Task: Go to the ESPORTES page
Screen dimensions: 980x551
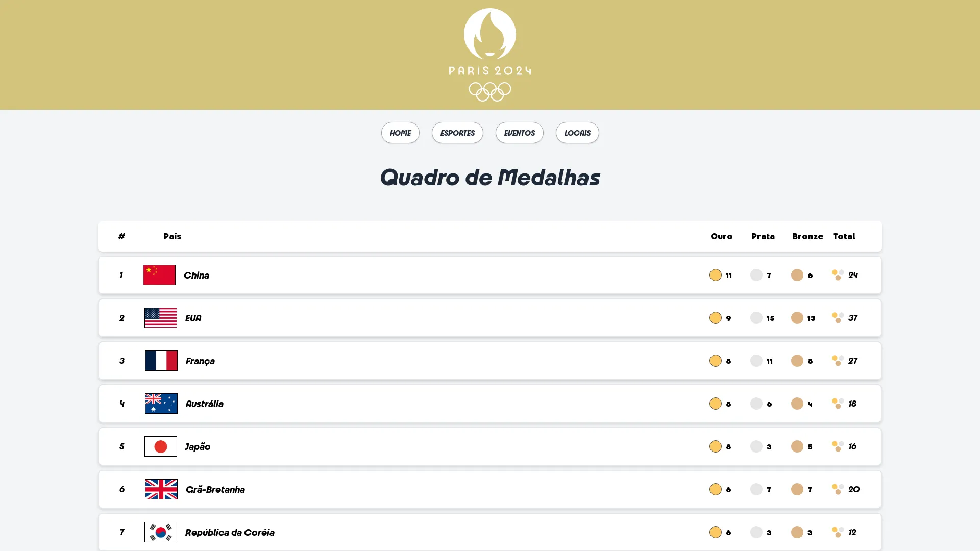Action: pyautogui.click(x=457, y=133)
